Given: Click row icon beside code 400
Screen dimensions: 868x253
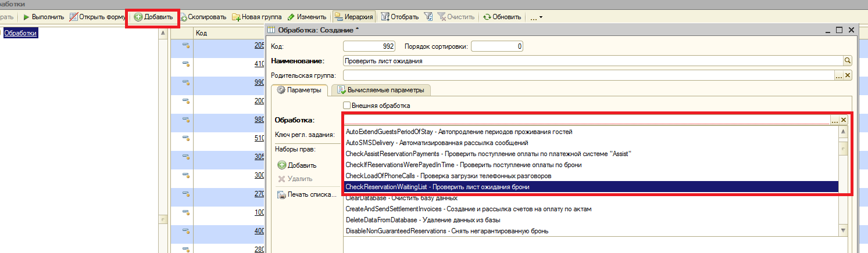Looking at the screenshot, I should (187, 231).
